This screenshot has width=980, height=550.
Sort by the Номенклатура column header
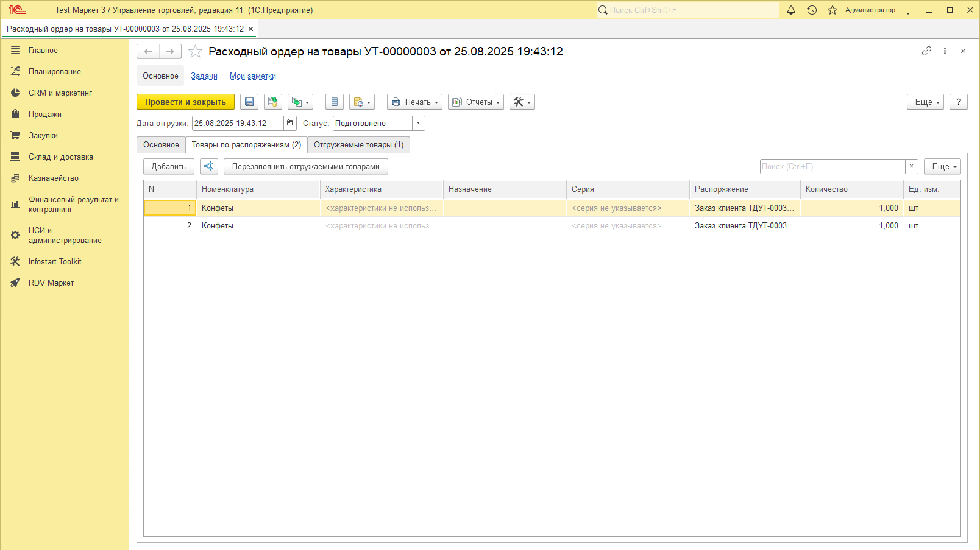[x=258, y=189]
